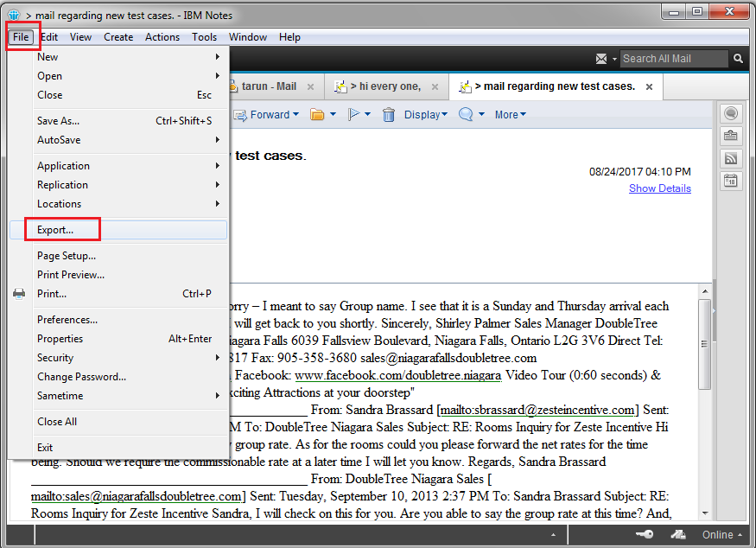Select Print Preview... entry
The height and width of the screenshot is (548, 756).
[118, 275]
